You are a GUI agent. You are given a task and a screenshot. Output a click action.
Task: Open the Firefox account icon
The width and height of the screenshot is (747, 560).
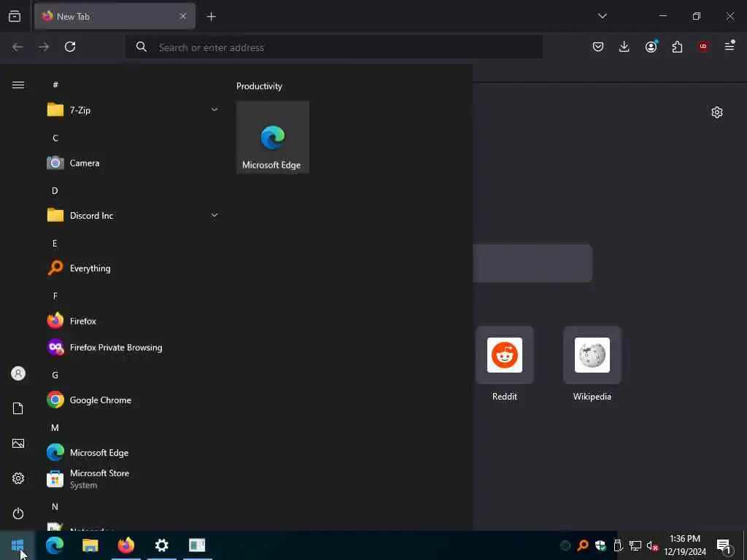click(651, 47)
